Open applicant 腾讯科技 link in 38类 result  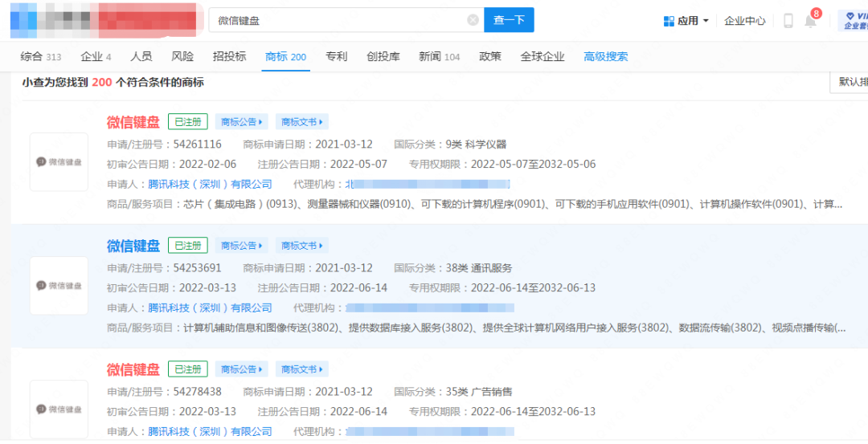click(x=210, y=308)
